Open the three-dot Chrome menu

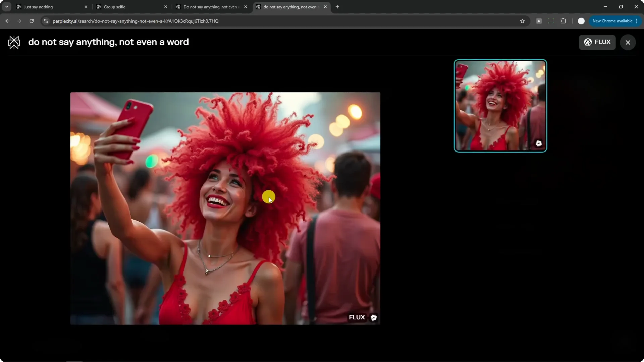pos(637,21)
